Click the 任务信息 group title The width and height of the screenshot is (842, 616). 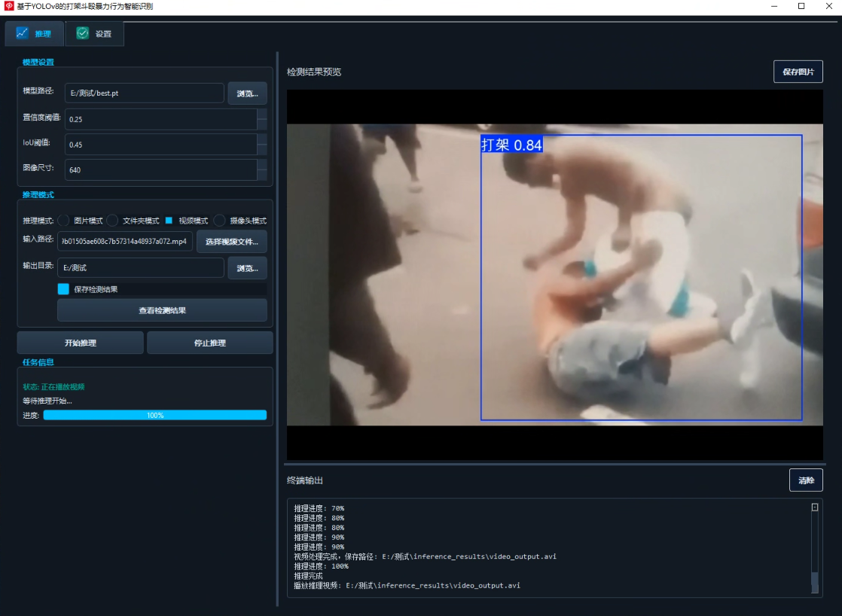coord(38,362)
